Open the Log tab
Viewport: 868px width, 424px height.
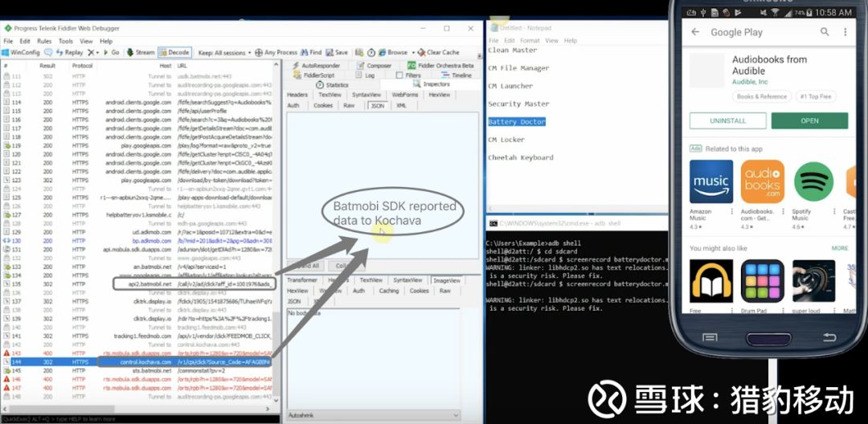pyautogui.click(x=365, y=75)
